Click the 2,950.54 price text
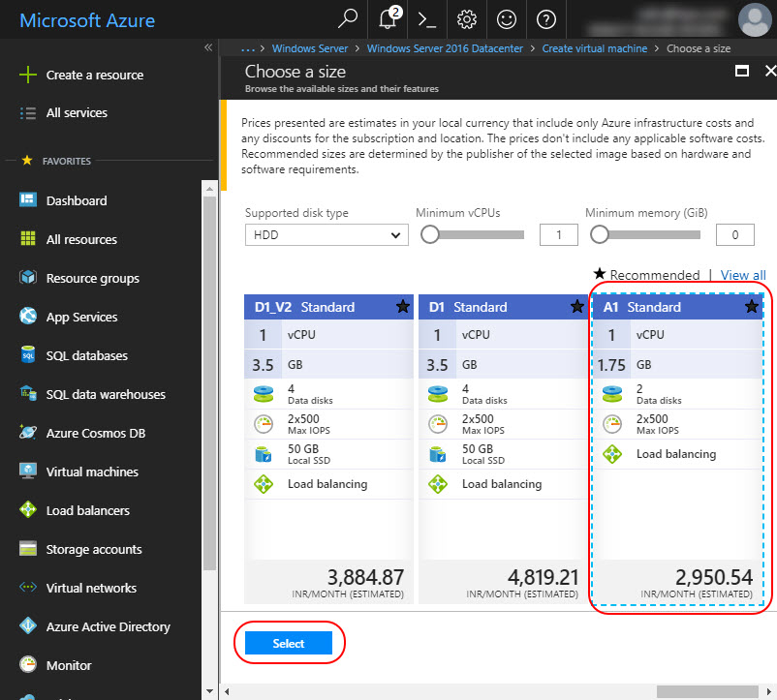The image size is (777, 700). (714, 577)
